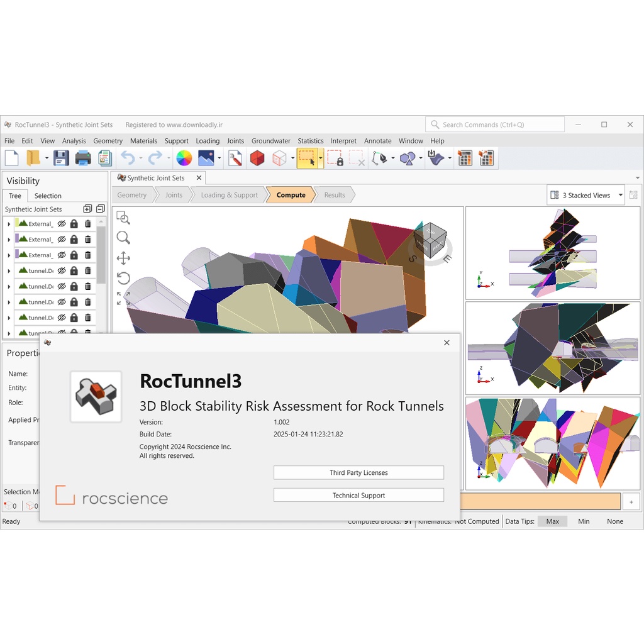
Task: Toggle the lock on first tunnel item
Action: tap(74, 270)
